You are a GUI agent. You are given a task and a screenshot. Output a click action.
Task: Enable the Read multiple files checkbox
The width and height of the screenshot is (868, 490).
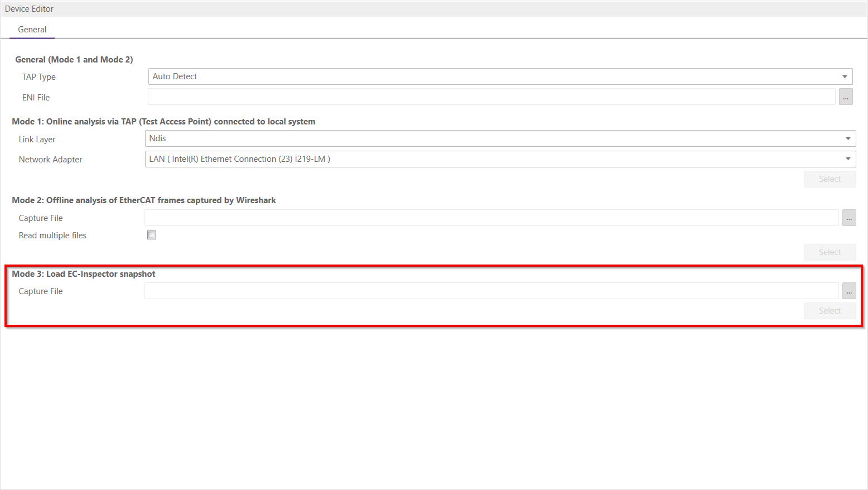tap(152, 235)
